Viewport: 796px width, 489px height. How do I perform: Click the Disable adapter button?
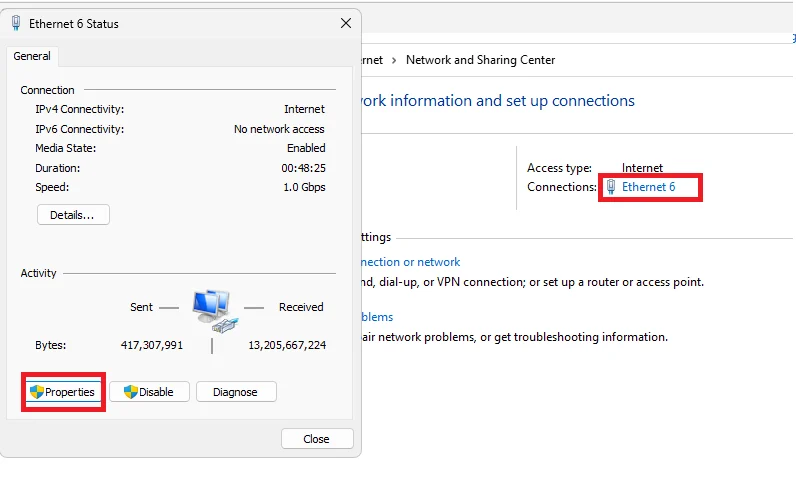(x=149, y=392)
